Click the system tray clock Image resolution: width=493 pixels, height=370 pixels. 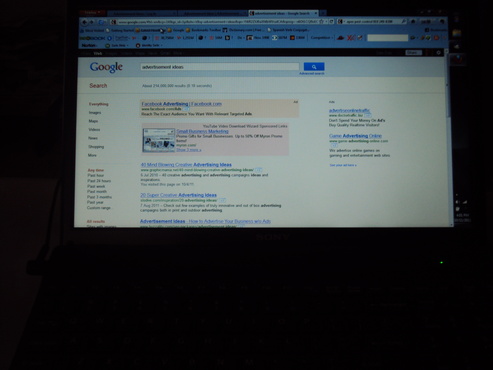click(x=463, y=218)
